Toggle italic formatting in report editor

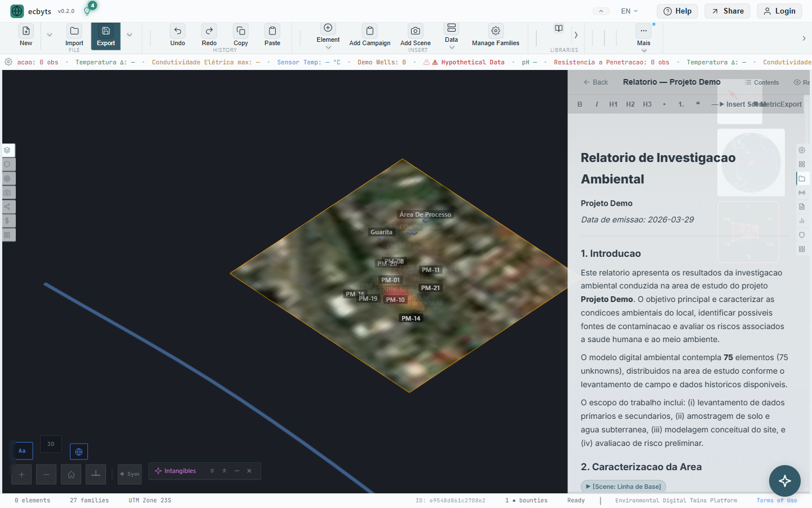click(597, 104)
